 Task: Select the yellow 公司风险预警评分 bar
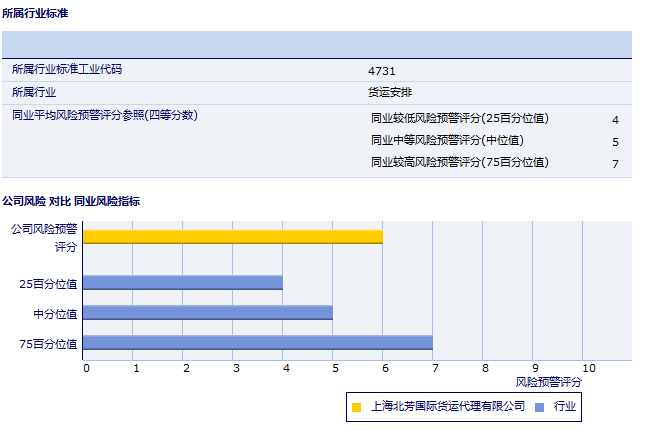pos(232,237)
